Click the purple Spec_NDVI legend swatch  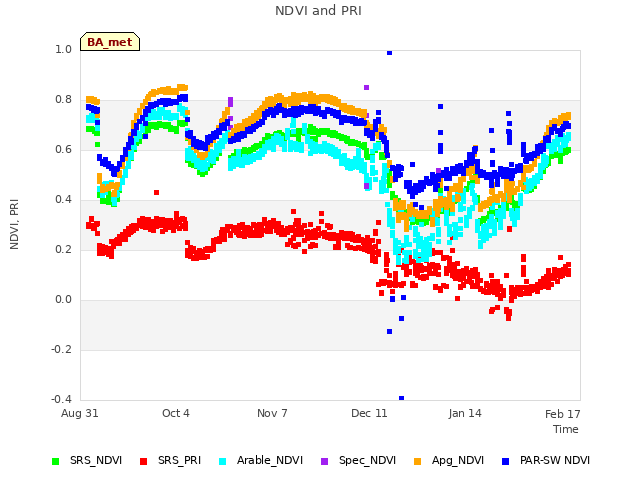coord(324,461)
